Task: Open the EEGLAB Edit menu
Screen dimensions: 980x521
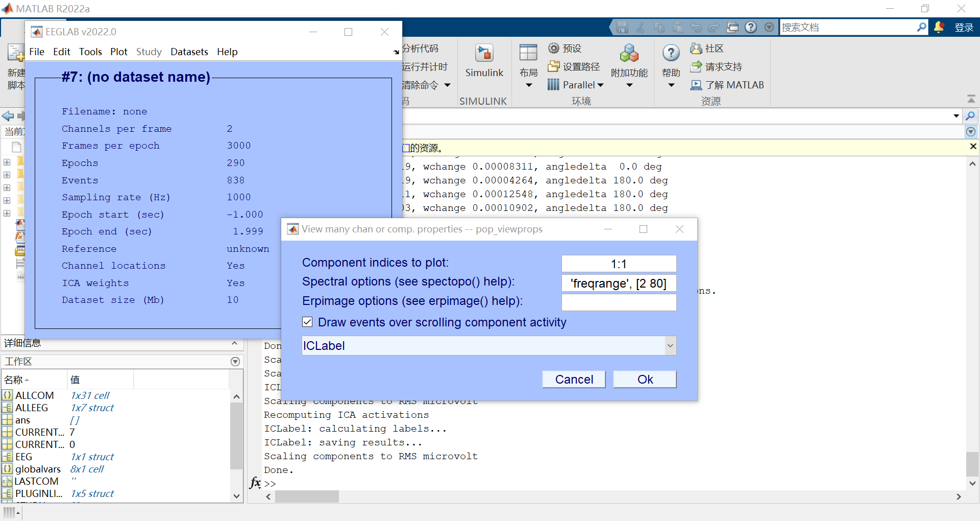Action: click(x=62, y=52)
